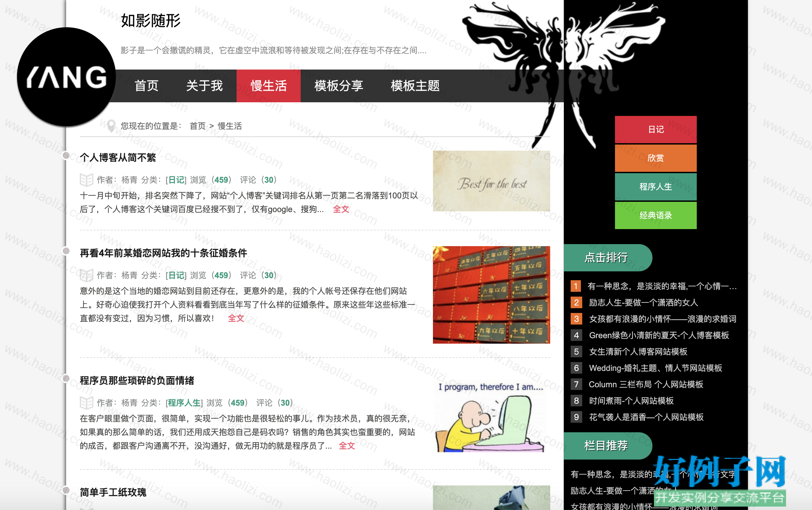Click 评论（30） under 个人博客从简不繁
This screenshot has height=510, width=812.
click(x=258, y=180)
